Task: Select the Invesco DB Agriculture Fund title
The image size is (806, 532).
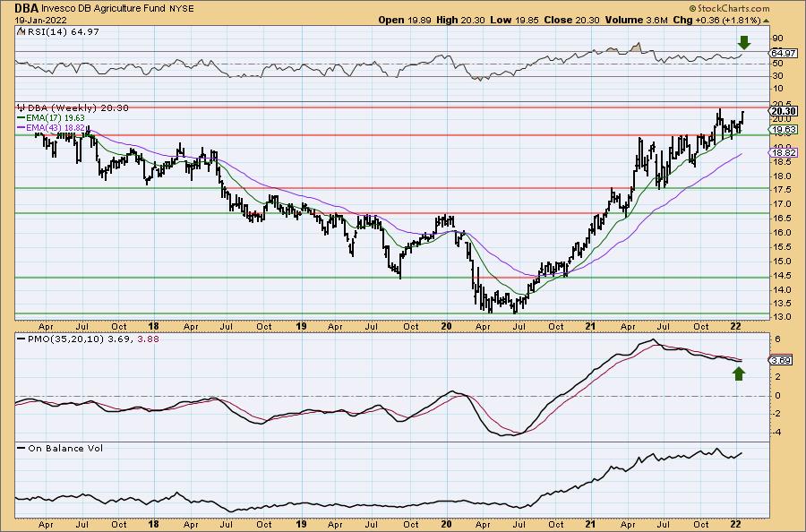Action: (x=103, y=8)
